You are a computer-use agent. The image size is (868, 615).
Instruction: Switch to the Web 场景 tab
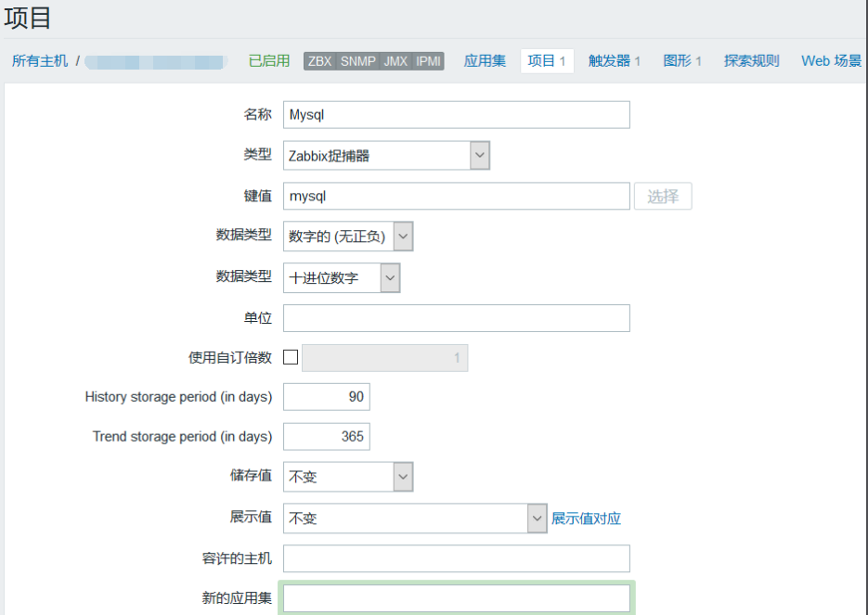tap(830, 61)
